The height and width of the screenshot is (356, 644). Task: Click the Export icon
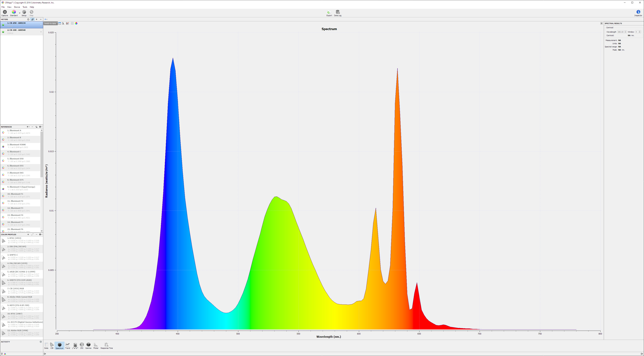pyautogui.click(x=329, y=12)
